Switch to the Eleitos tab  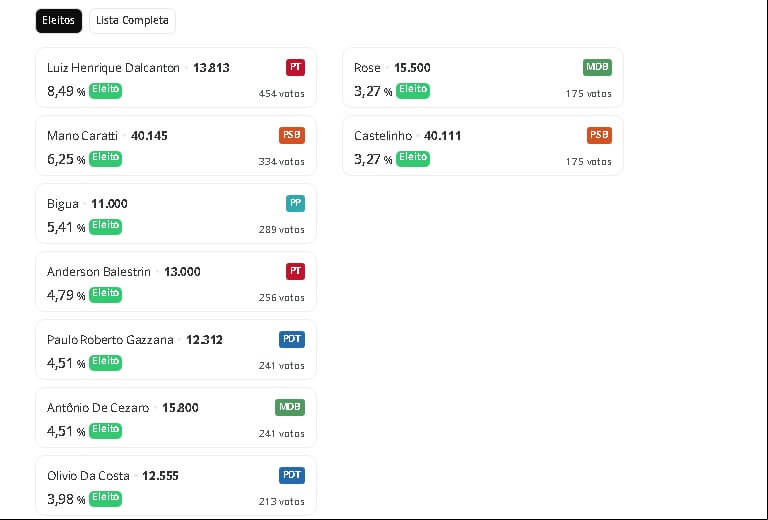pyautogui.click(x=59, y=21)
